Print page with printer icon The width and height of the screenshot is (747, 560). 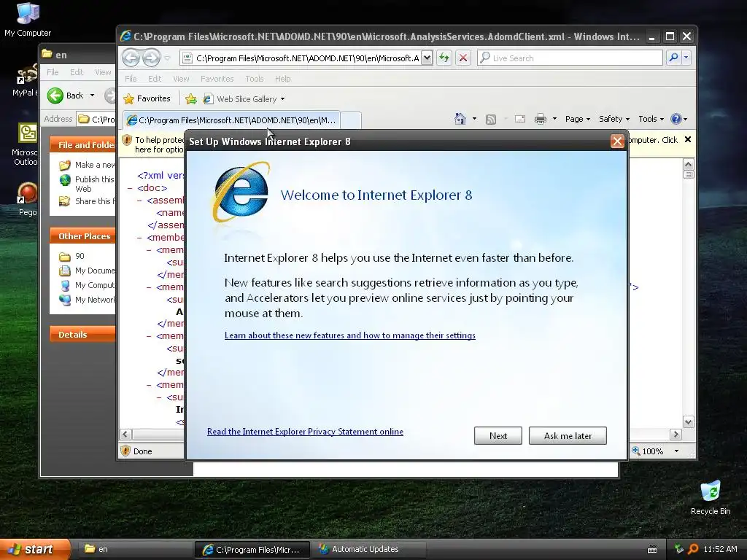pyautogui.click(x=541, y=119)
